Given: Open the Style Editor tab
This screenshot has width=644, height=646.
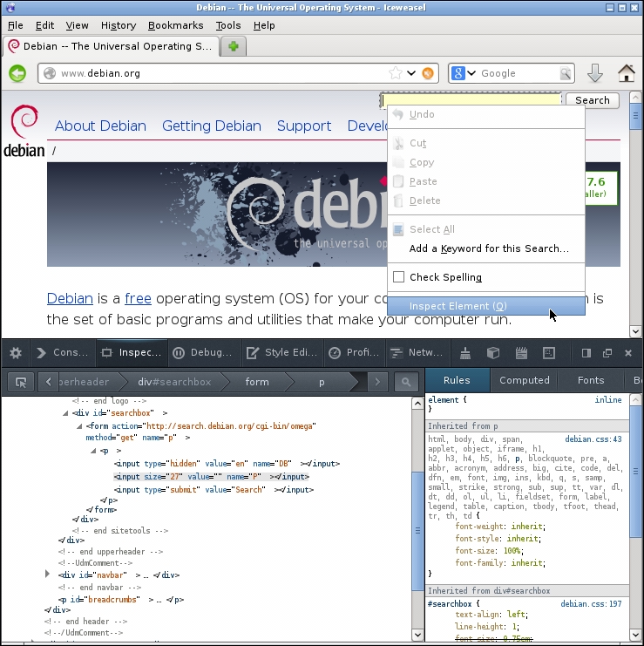Looking at the screenshot, I should [x=282, y=353].
